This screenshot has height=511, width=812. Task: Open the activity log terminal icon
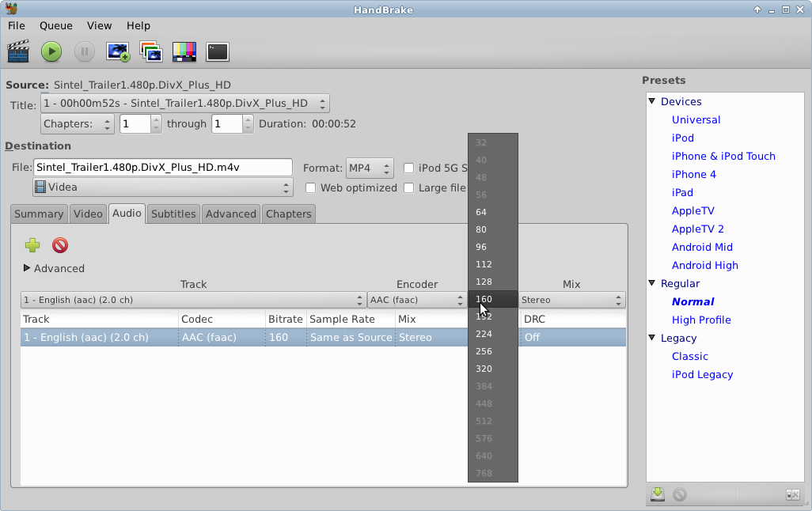[x=218, y=51]
